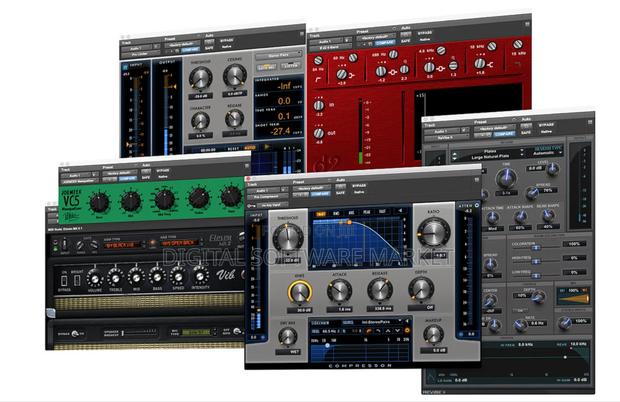The height and width of the screenshot is (402, 620).
Task: Click the blue circle below the compressor input meter
Action: [x=263, y=337]
